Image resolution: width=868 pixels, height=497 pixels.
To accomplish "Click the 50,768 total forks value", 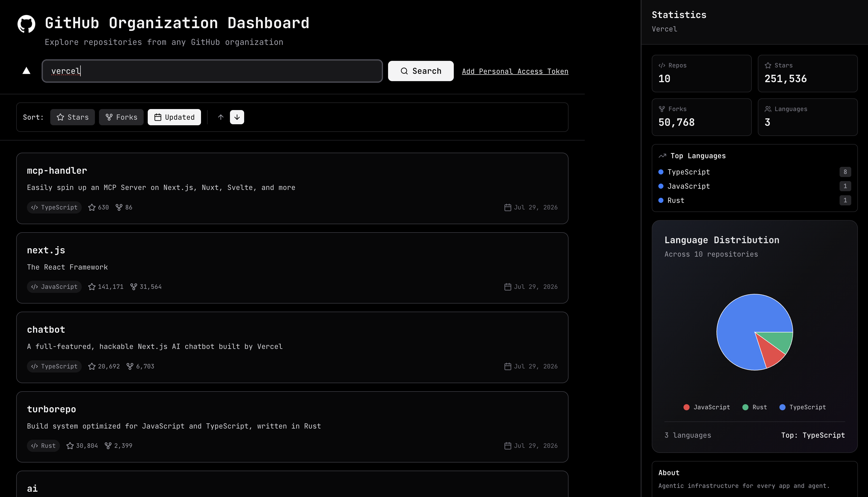I will pyautogui.click(x=676, y=122).
